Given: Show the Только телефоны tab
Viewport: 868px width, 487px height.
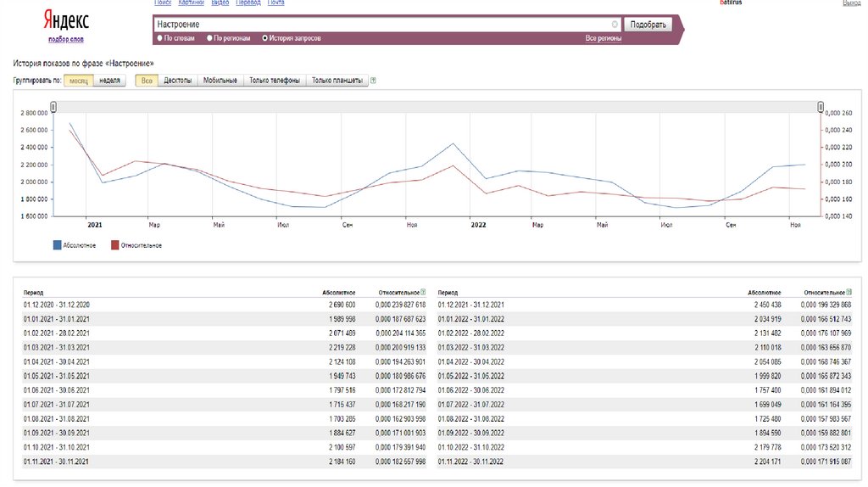Looking at the screenshot, I should click(274, 81).
